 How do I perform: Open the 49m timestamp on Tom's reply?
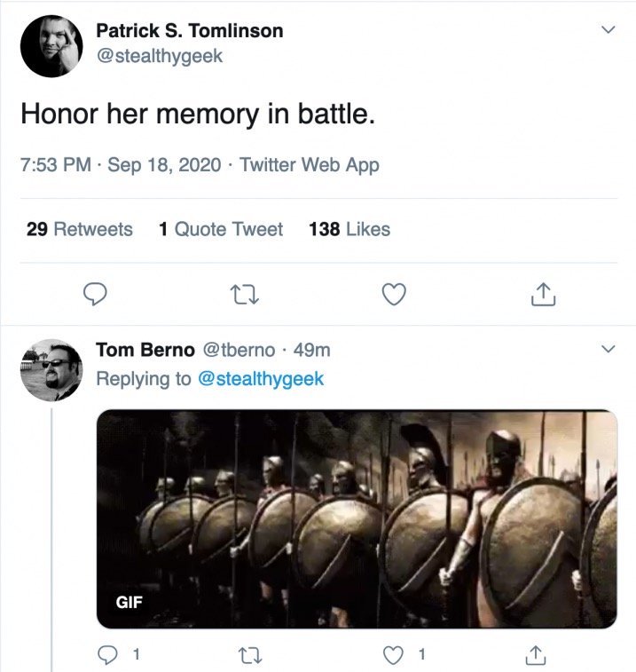pyautogui.click(x=311, y=350)
